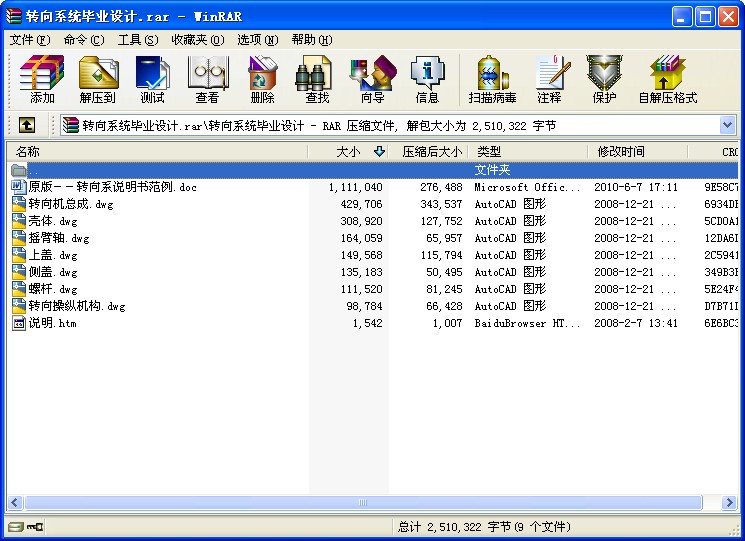The height and width of the screenshot is (541, 745).
Task: Open the 查看 (View) toolbar icon
Action: (207, 79)
